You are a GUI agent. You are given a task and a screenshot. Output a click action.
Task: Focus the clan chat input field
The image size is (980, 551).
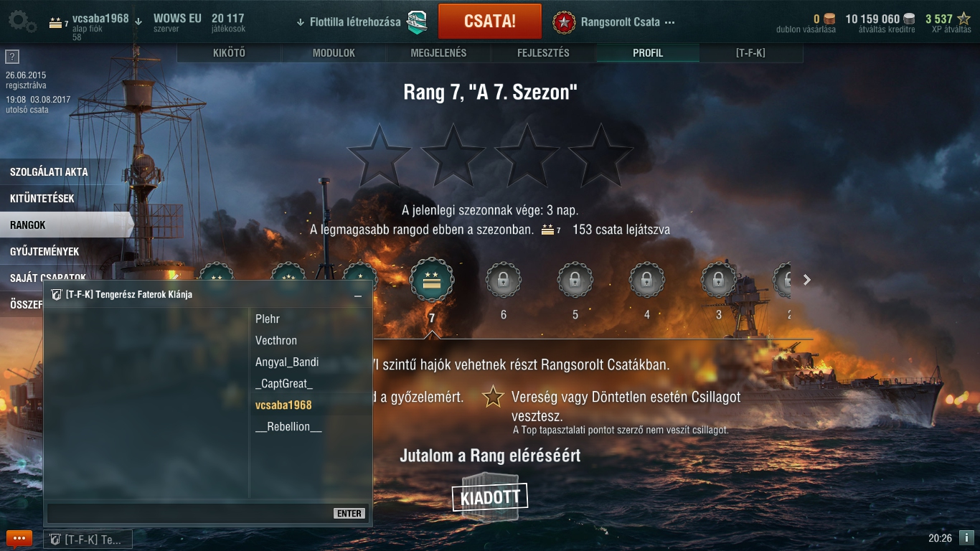189,513
